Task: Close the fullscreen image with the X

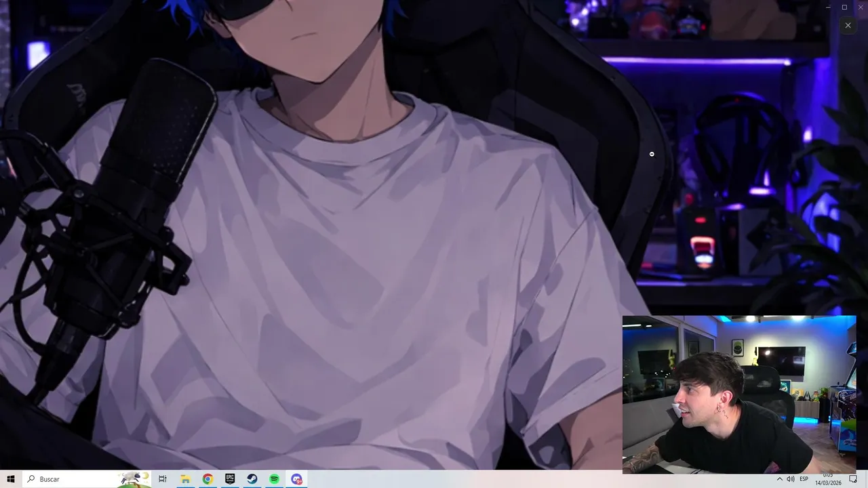Action: [x=848, y=25]
